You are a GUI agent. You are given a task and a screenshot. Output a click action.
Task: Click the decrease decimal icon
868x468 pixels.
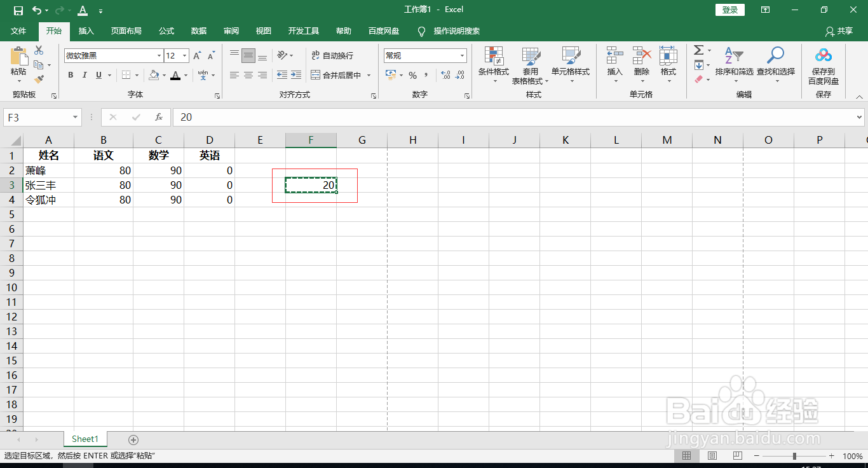click(x=460, y=75)
